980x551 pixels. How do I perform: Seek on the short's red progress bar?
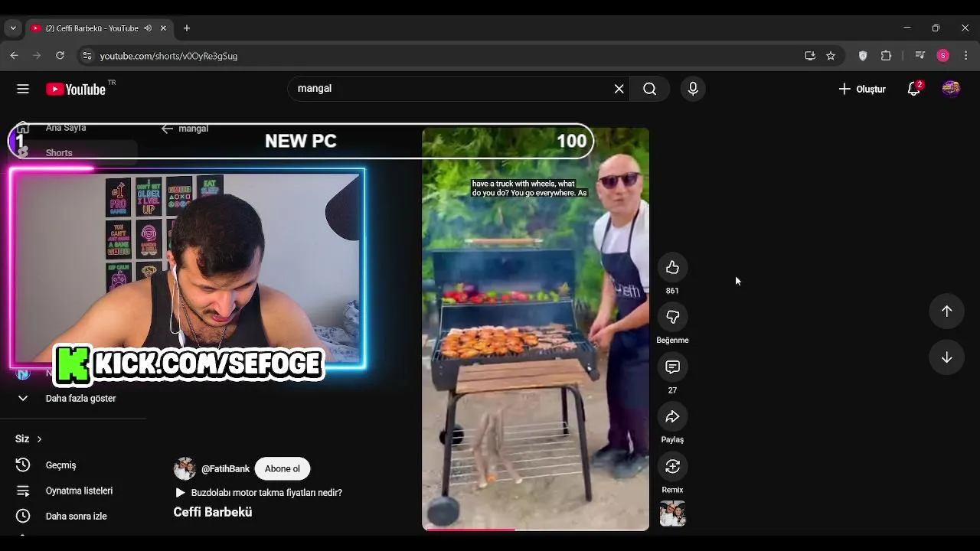(x=535, y=529)
